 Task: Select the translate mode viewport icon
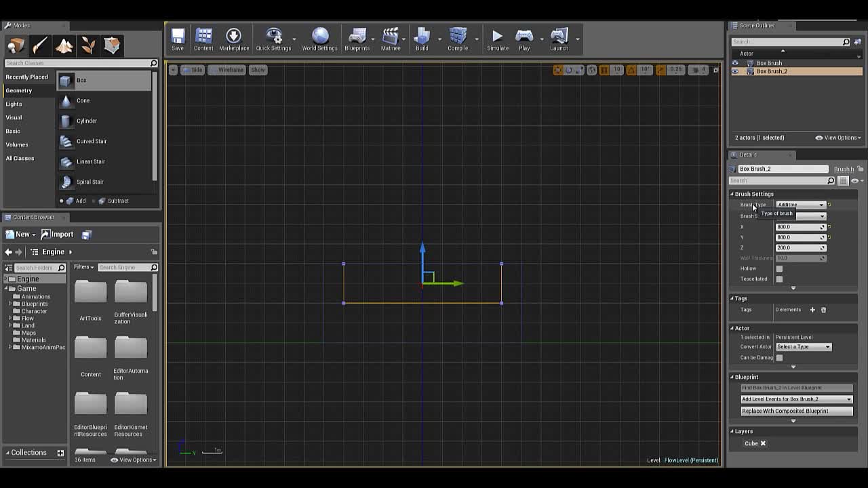pyautogui.click(x=557, y=70)
